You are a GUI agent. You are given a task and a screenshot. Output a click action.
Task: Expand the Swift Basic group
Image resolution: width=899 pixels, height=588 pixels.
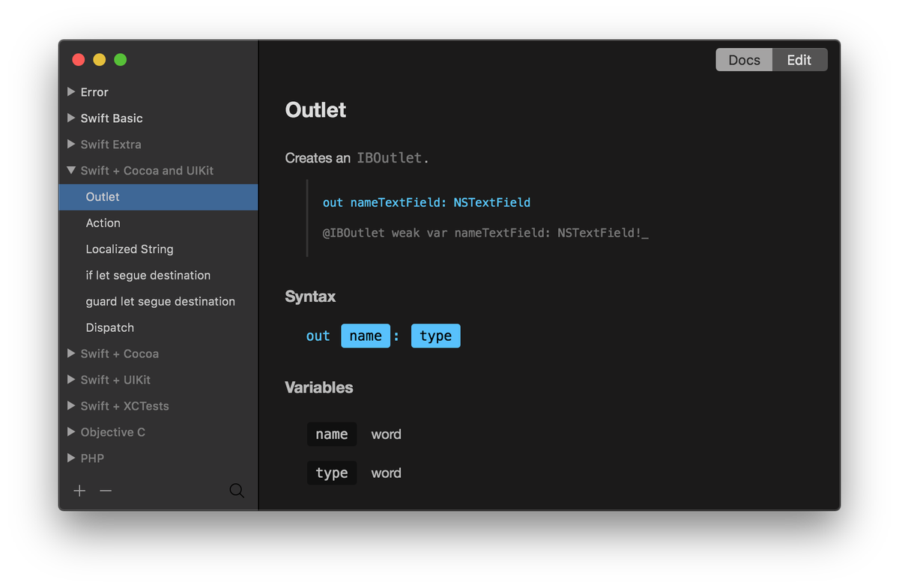71,118
